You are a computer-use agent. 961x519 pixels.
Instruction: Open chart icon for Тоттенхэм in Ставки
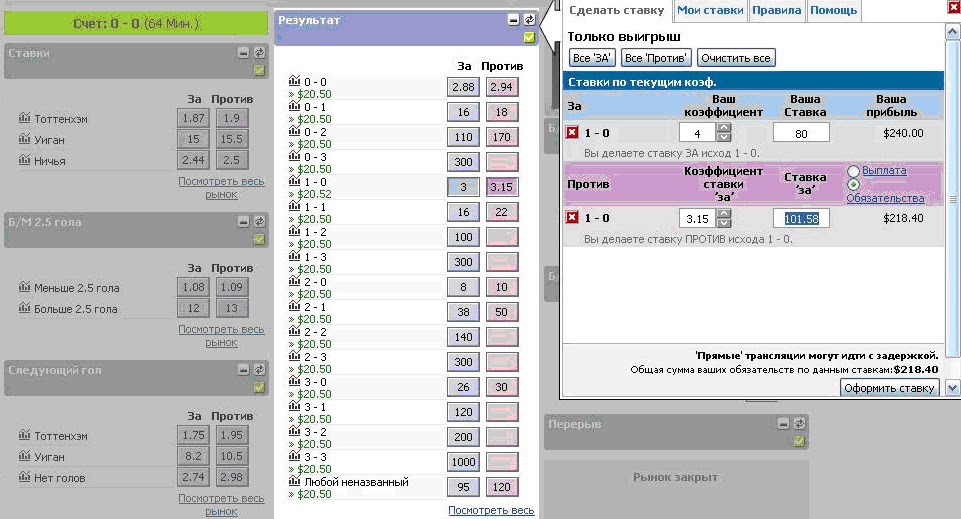click(25, 118)
